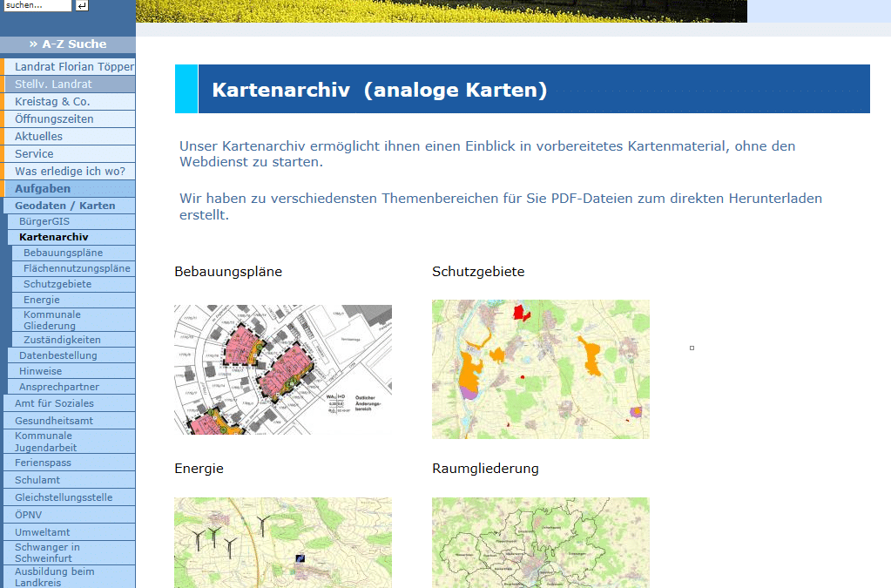891x588 pixels.
Task: Open Öffnungszeiten page
Action: [x=70, y=119]
